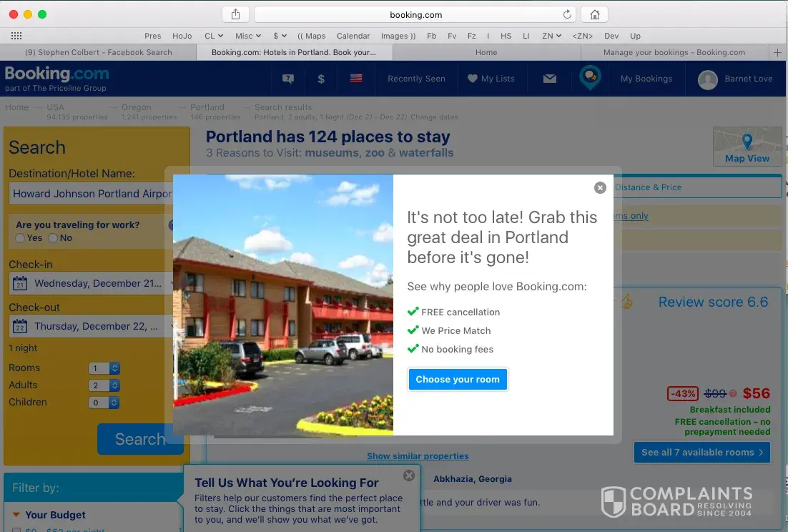The height and width of the screenshot is (532, 788).
Task: Open the HoJo bookmark
Action: [182, 36]
